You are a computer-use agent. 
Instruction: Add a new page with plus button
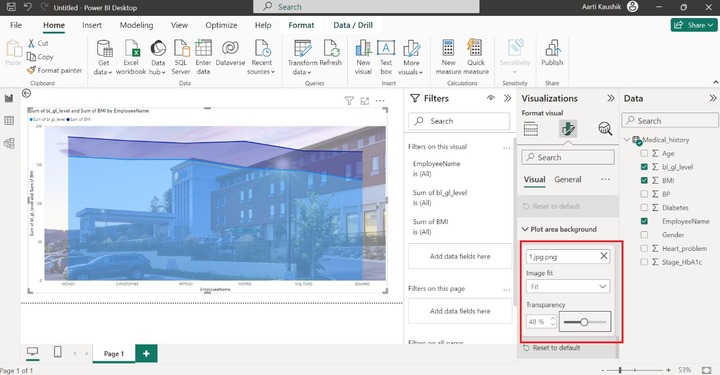coord(146,353)
